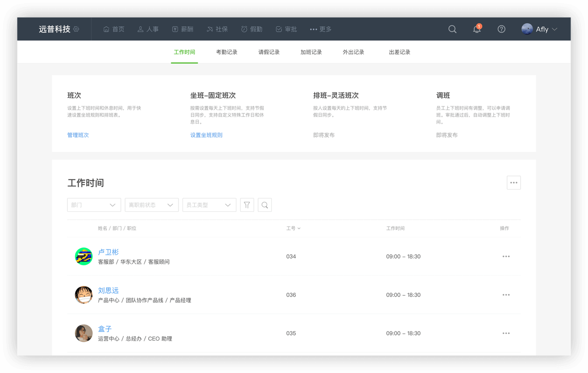Click 盒子's profile avatar
Image resolution: width=588 pixels, height=373 pixels.
[x=84, y=333]
